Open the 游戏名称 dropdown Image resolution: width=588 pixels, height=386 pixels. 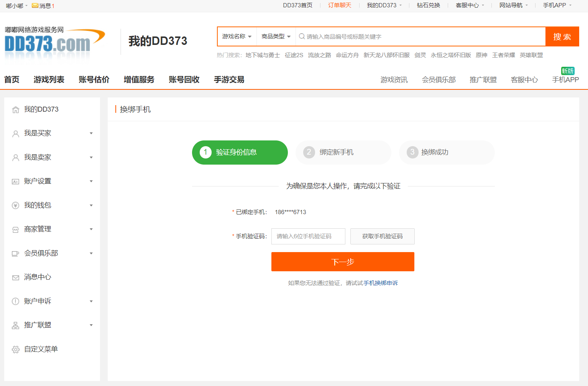click(x=237, y=36)
